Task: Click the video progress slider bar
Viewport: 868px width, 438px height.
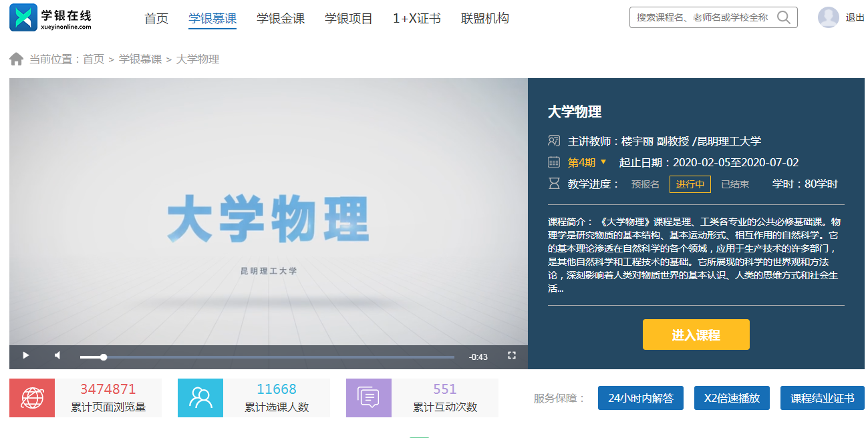Action: click(267, 357)
